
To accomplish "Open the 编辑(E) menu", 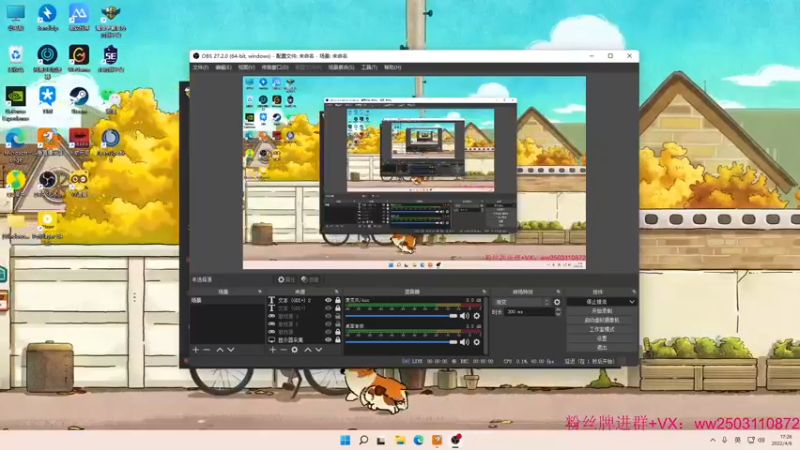I will pyautogui.click(x=223, y=67).
